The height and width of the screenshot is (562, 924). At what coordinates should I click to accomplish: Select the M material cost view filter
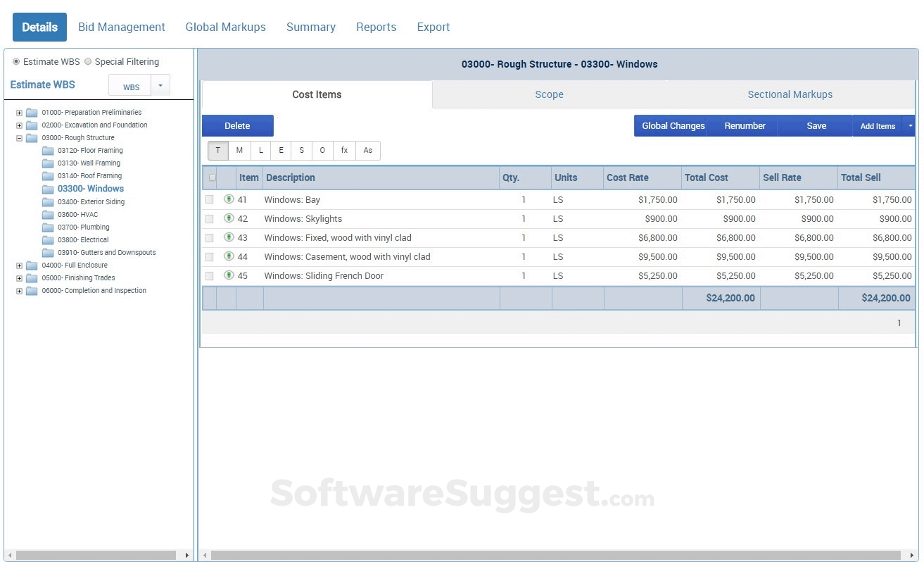coord(239,150)
